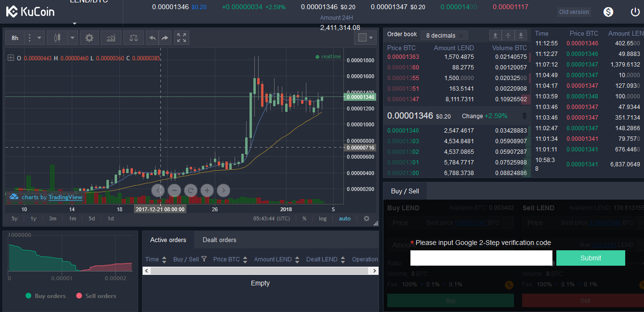This screenshot has width=644, height=312.
Task: Select the Indicators tool on the chart toolbar
Action: (111, 37)
